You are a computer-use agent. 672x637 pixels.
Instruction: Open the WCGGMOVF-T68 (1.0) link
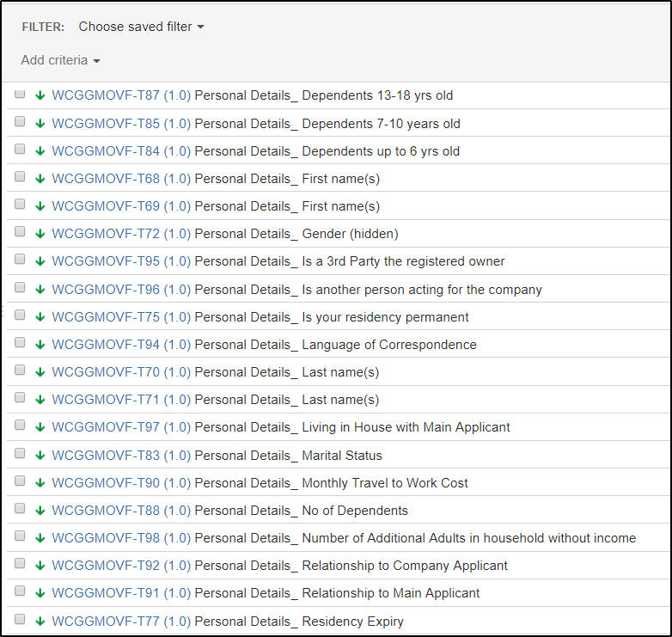tap(121, 178)
